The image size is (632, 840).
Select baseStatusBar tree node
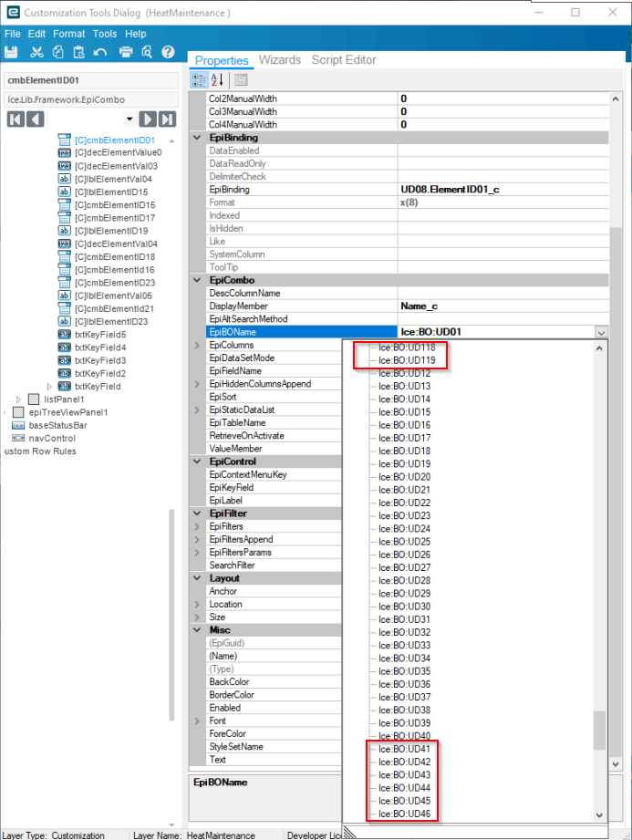[57, 425]
